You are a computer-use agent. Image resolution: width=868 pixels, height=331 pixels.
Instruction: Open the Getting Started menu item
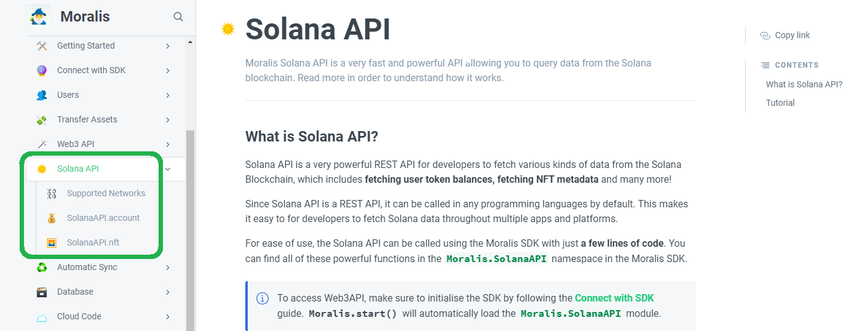(86, 46)
